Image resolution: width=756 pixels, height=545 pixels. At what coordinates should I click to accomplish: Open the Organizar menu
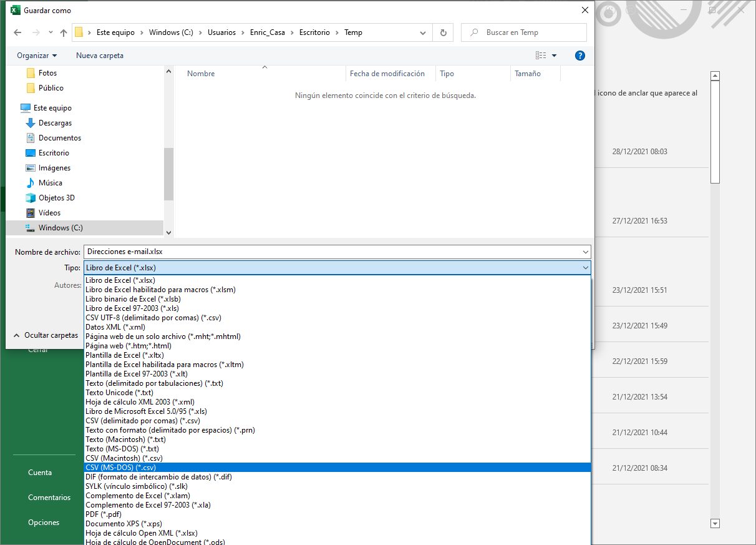pos(37,56)
